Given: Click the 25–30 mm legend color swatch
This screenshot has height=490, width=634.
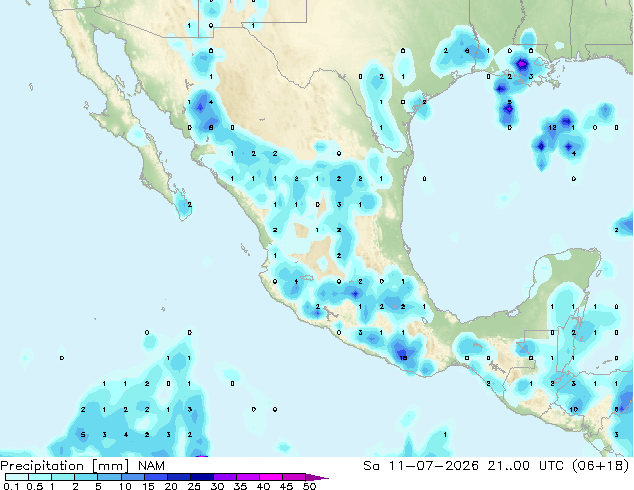Looking at the screenshot, I should [x=202, y=477].
